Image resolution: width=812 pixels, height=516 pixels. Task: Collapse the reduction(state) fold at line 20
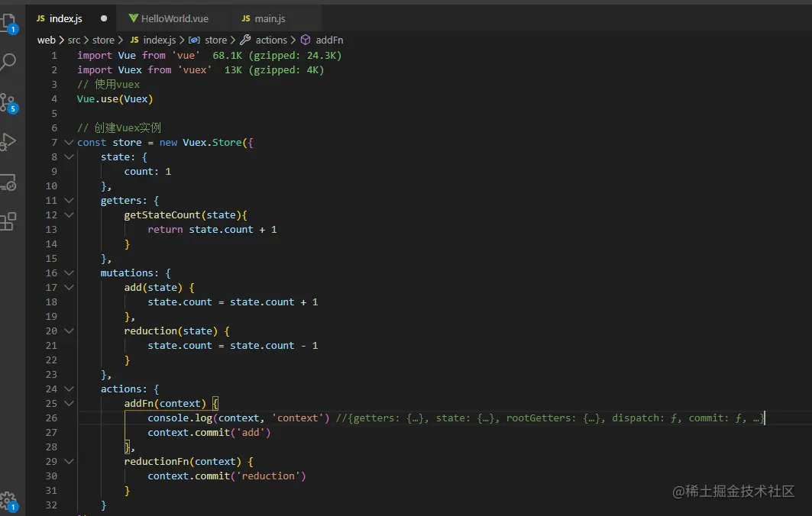coord(68,331)
